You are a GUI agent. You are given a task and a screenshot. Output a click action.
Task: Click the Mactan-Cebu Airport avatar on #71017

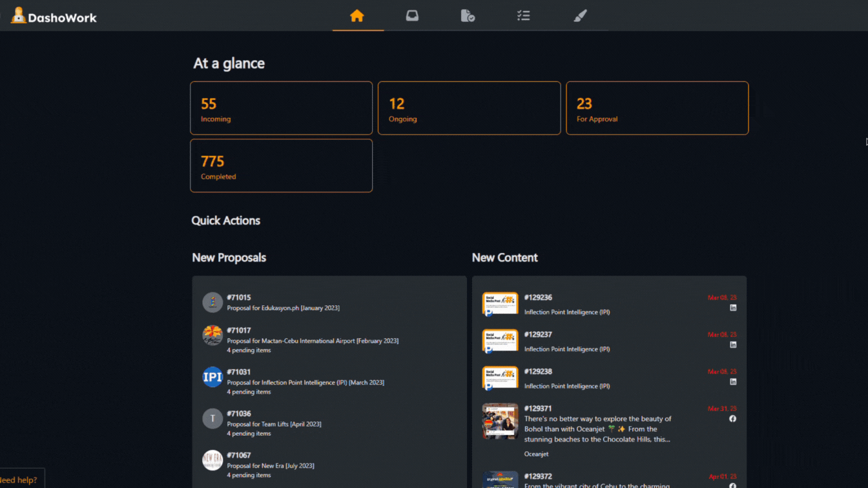(212, 335)
